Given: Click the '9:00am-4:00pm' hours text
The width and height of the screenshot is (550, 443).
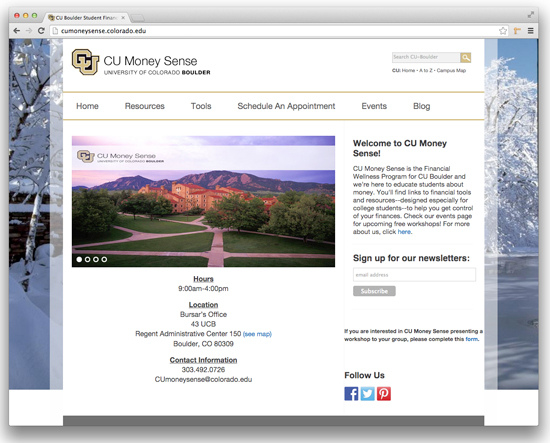Looking at the screenshot, I should pyautogui.click(x=203, y=289).
